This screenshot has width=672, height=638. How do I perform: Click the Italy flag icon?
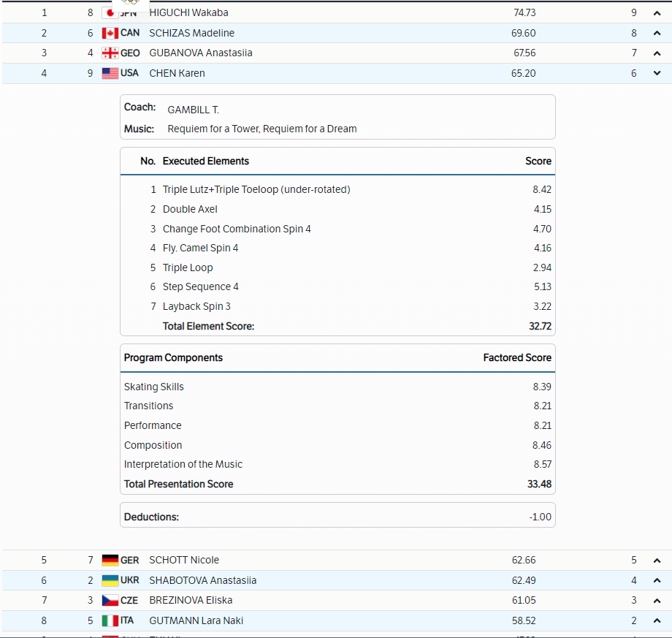pyautogui.click(x=110, y=620)
